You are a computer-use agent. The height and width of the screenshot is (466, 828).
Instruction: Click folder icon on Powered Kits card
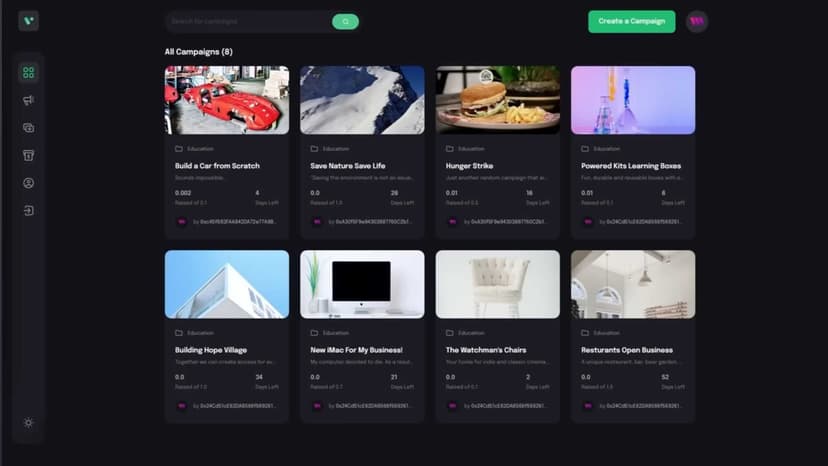(585, 149)
